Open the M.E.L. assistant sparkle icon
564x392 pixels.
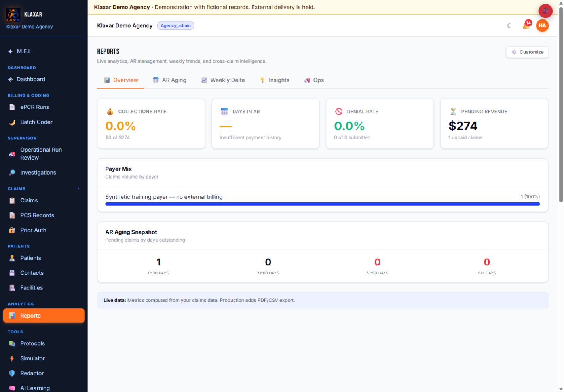tap(11, 51)
